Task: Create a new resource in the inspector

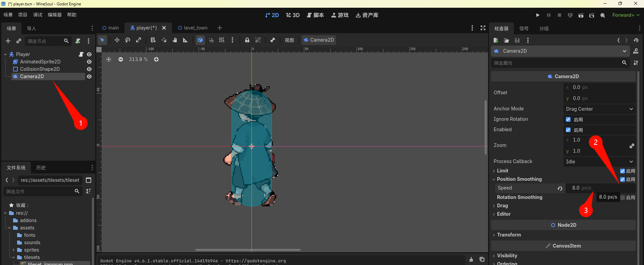Action: coord(496,40)
